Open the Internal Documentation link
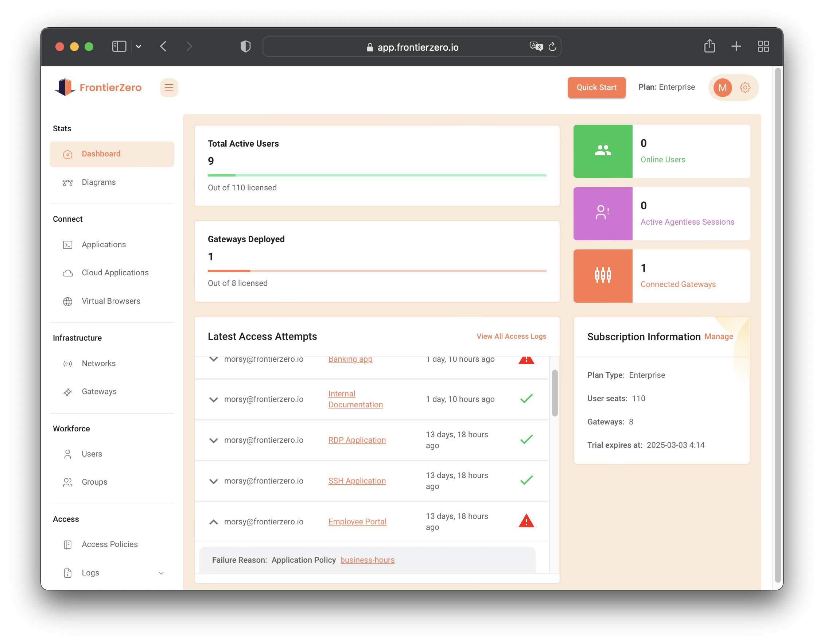 coord(355,399)
